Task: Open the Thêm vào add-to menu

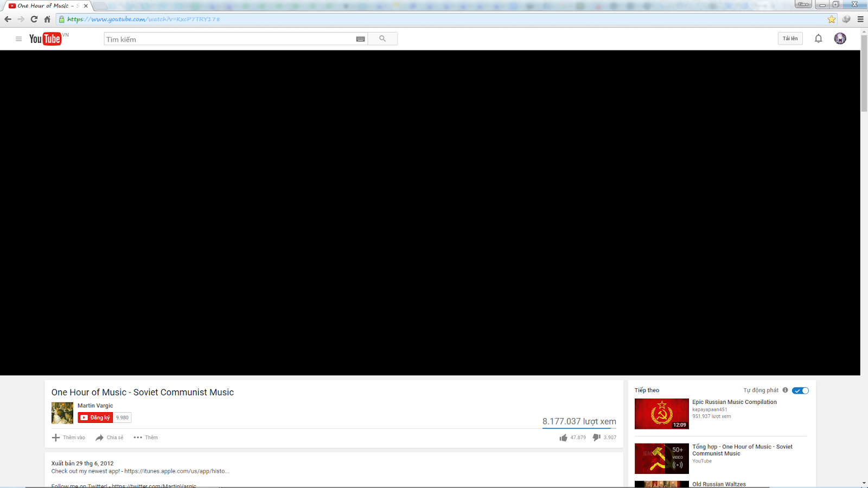Action: point(68,438)
